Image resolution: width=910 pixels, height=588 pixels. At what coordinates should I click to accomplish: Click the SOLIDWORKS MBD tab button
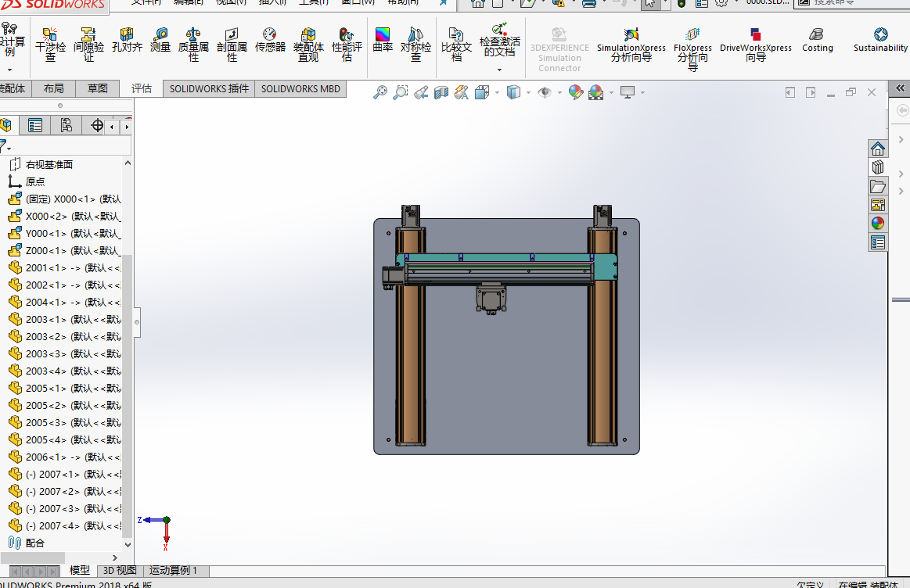[x=300, y=88]
